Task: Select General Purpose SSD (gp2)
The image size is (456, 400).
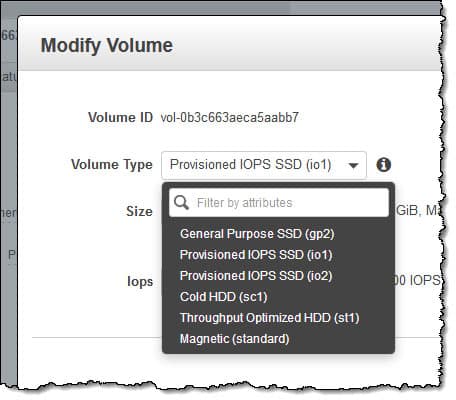Action: [257, 234]
